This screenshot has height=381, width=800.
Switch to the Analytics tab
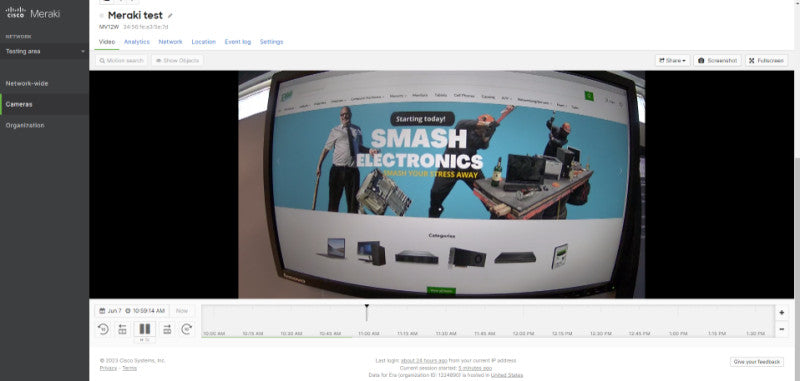137,42
